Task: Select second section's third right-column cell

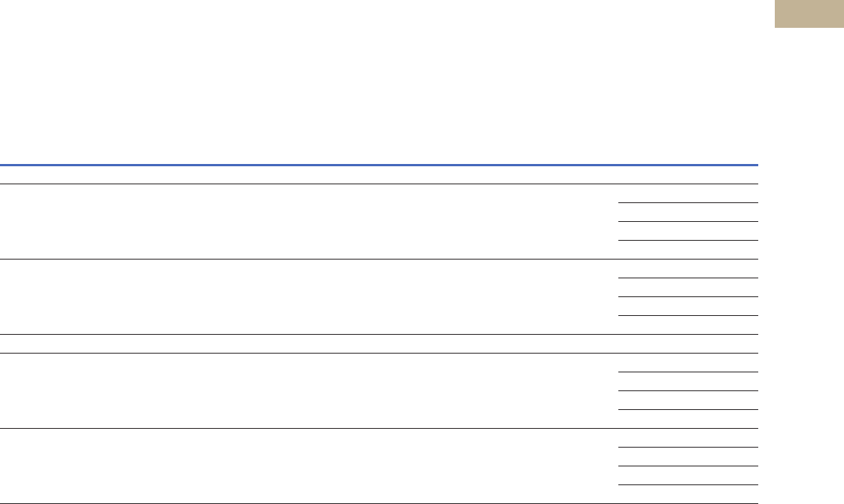Action: coord(688,306)
